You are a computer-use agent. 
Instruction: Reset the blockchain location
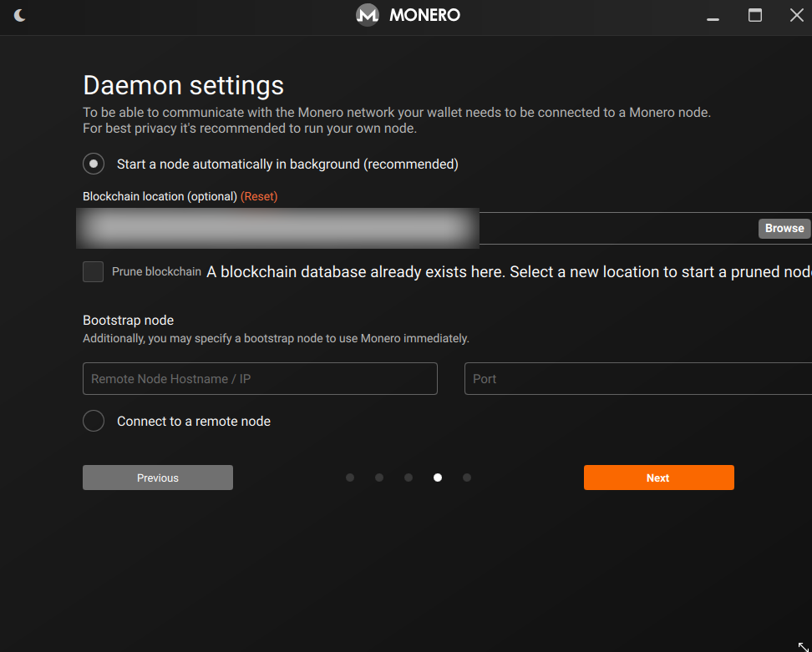[259, 197]
